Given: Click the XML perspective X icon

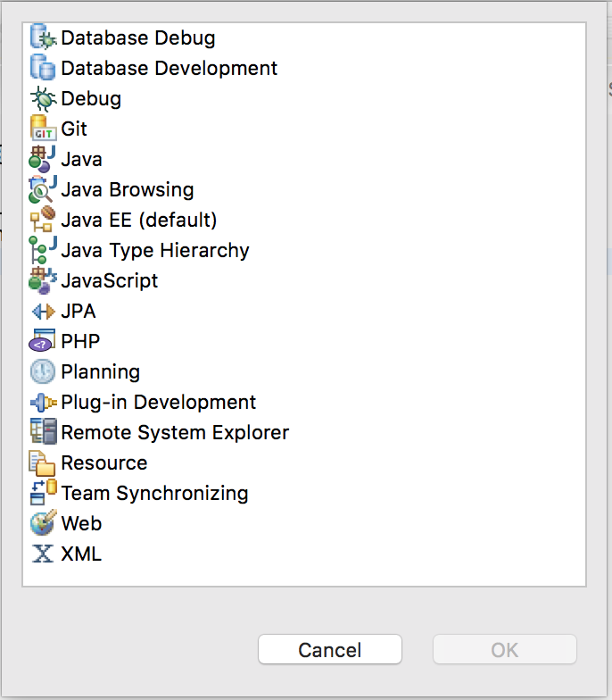Looking at the screenshot, I should [x=43, y=554].
